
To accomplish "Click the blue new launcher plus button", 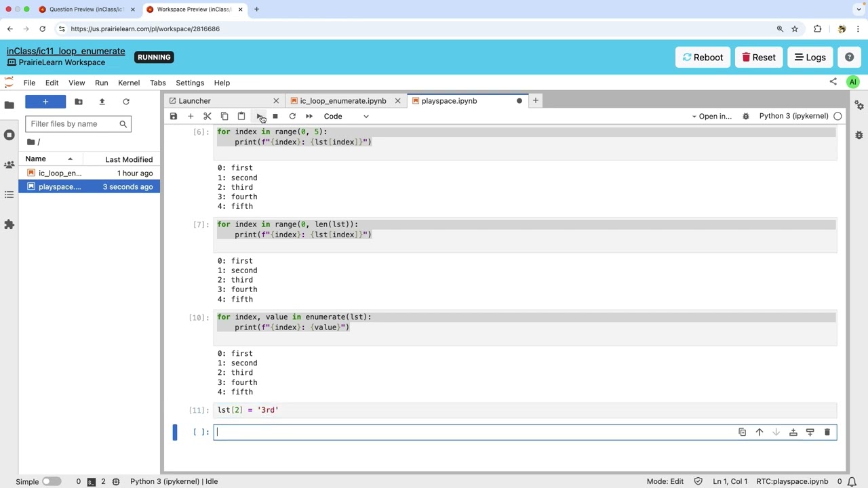I will click(x=45, y=102).
